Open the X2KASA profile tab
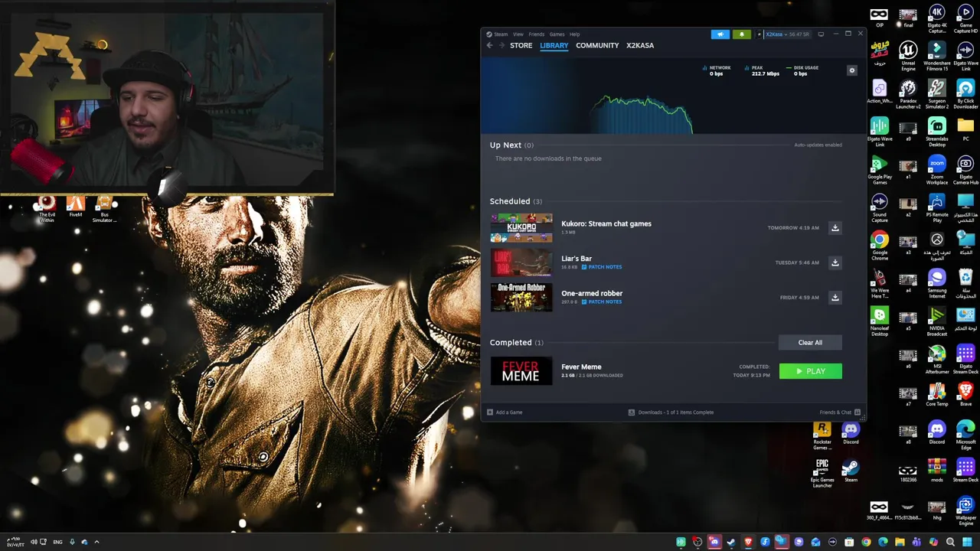Image resolution: width=980 pixels, height=551 pixels. tap(640, 45)
